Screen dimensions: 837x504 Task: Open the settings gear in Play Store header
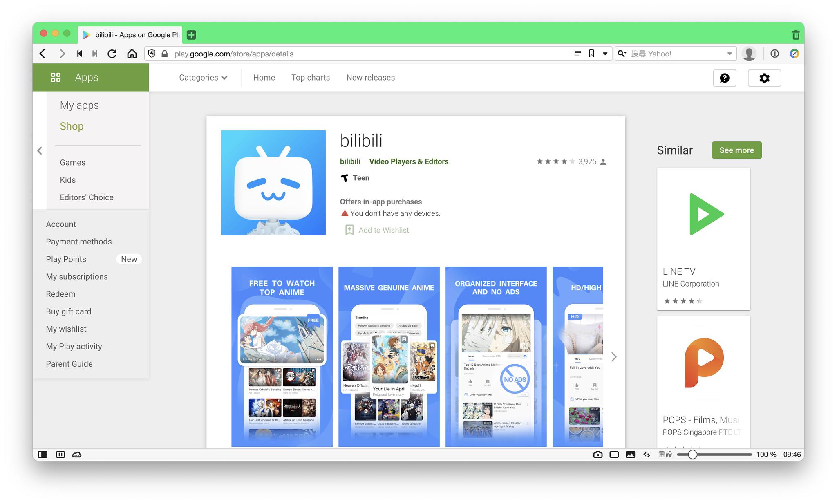coord(764,78)
